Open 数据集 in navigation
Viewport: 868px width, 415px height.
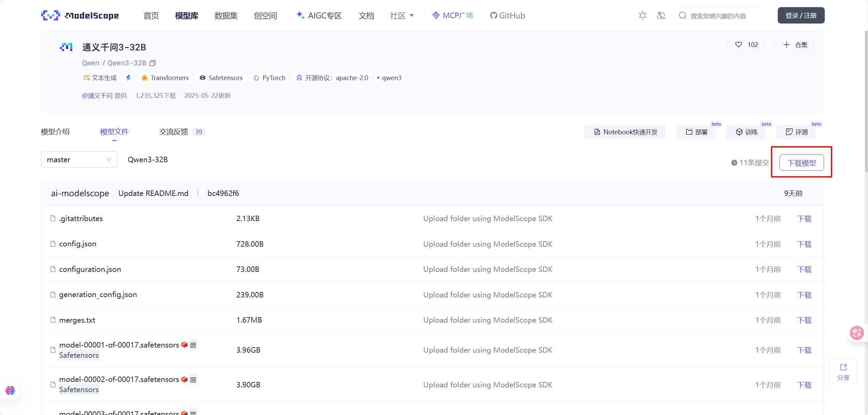tap(226, 16)
